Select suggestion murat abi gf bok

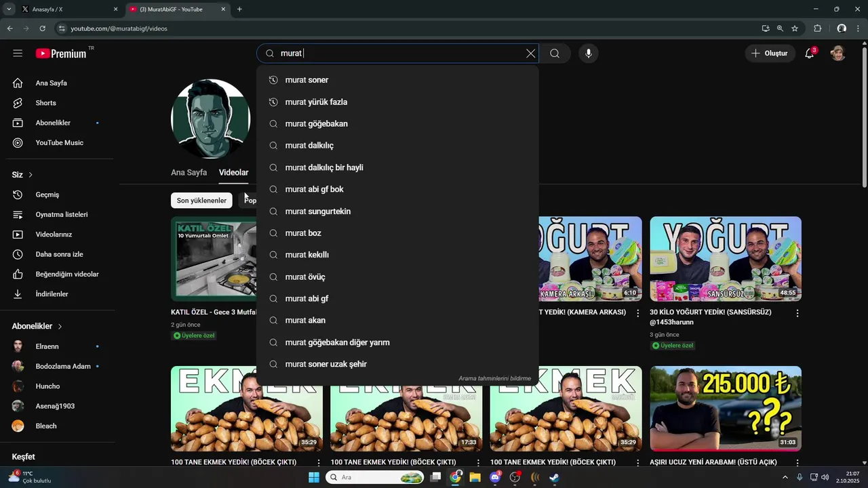click(x=397, y=190)
